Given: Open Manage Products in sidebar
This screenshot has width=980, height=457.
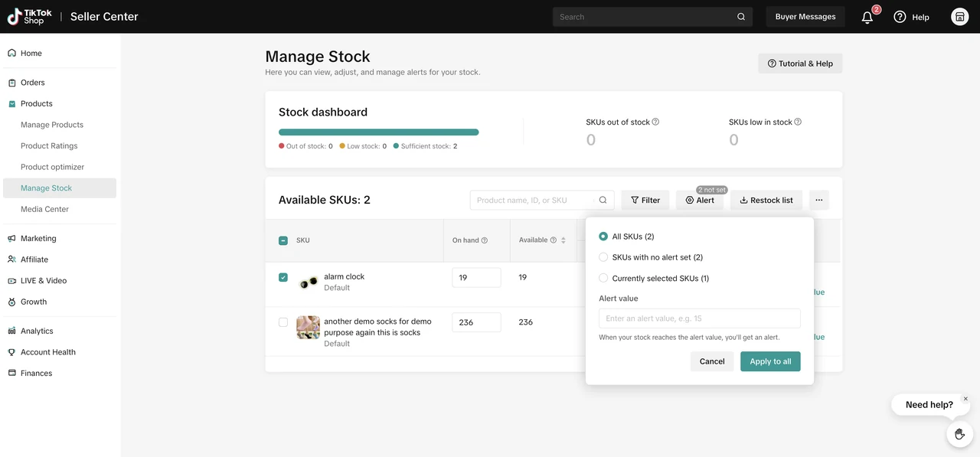Looking at the screenshot, I should pos(52,125).
